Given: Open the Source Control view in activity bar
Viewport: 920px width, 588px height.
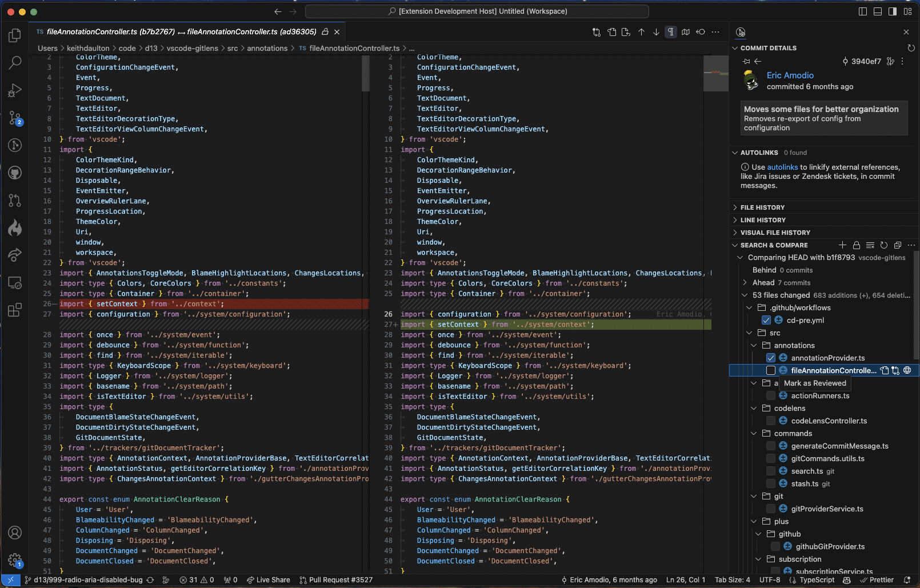Looking at the screenshot, I should pyautogui.click(x=15, y=118).
